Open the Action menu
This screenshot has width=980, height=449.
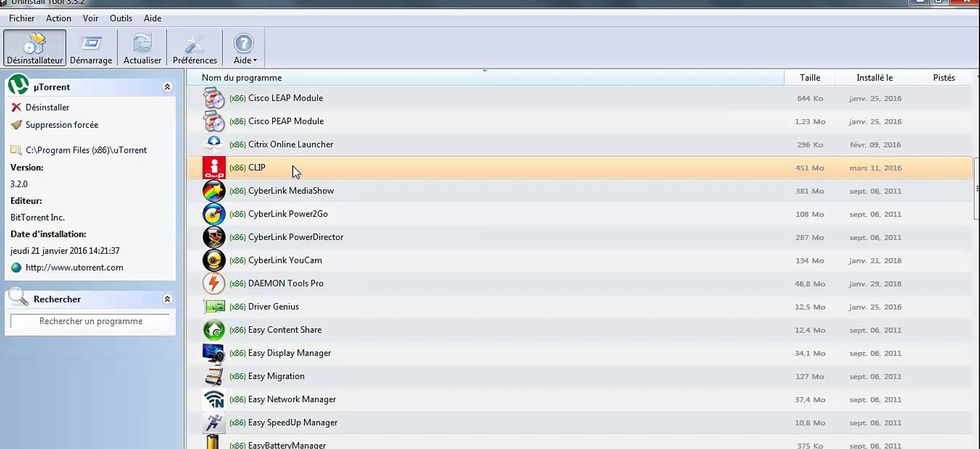(x=59, y=18)
